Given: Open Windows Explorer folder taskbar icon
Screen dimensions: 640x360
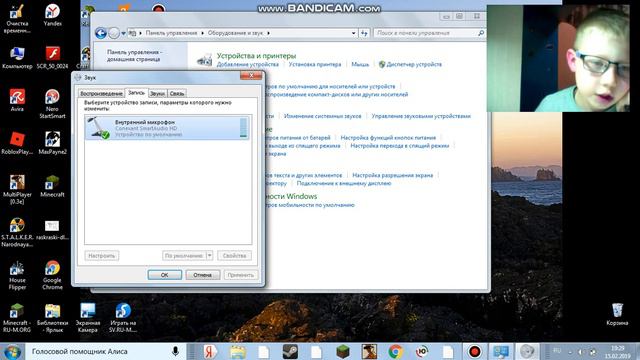Looking at the screenshot, I should 238,351.
